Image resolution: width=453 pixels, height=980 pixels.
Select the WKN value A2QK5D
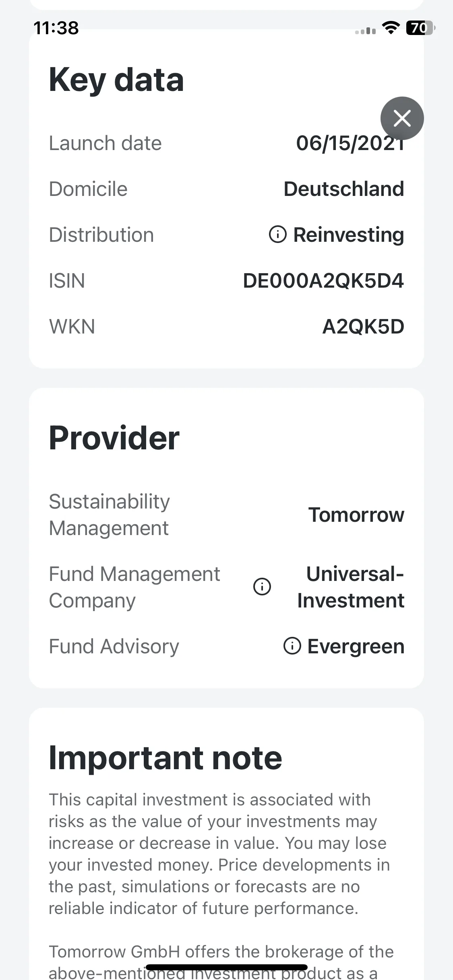pyautogui.click(x=363, y=326)
